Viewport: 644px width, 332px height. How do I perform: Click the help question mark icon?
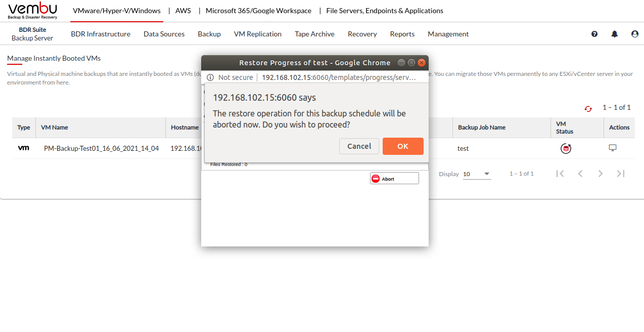(x=594, y=34)
